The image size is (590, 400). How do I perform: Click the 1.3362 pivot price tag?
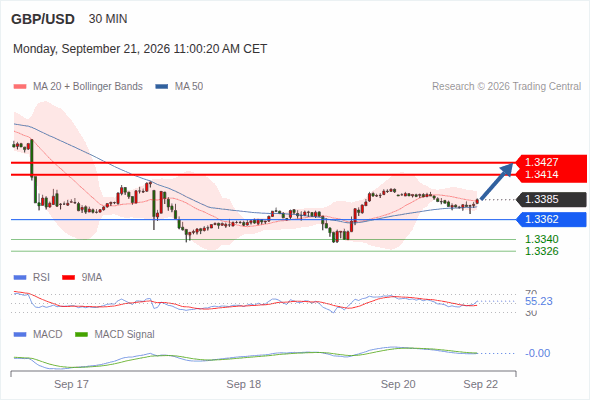552,219
